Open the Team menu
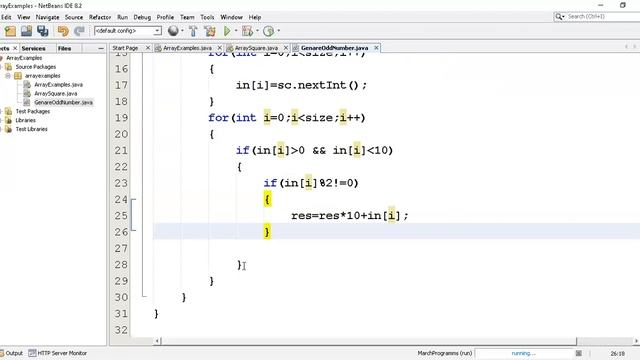 pyautogui.click(x=187, y=17)
